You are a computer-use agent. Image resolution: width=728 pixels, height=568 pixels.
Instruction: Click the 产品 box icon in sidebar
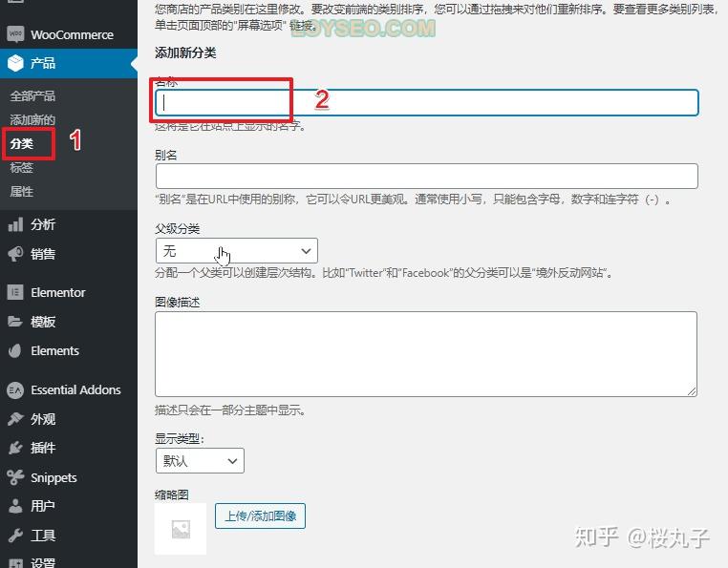click(15, 63)
